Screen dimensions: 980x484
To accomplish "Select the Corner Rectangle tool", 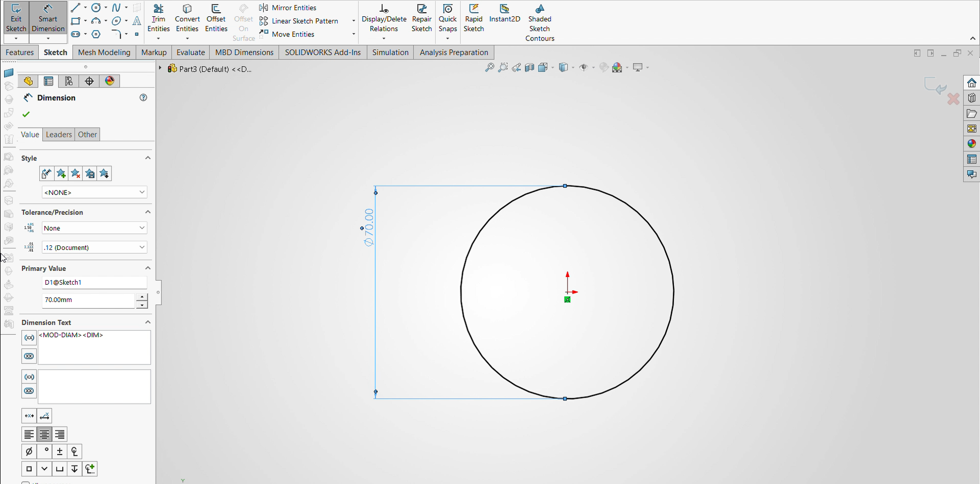I will pyautogui.click(x=76, y=21).
